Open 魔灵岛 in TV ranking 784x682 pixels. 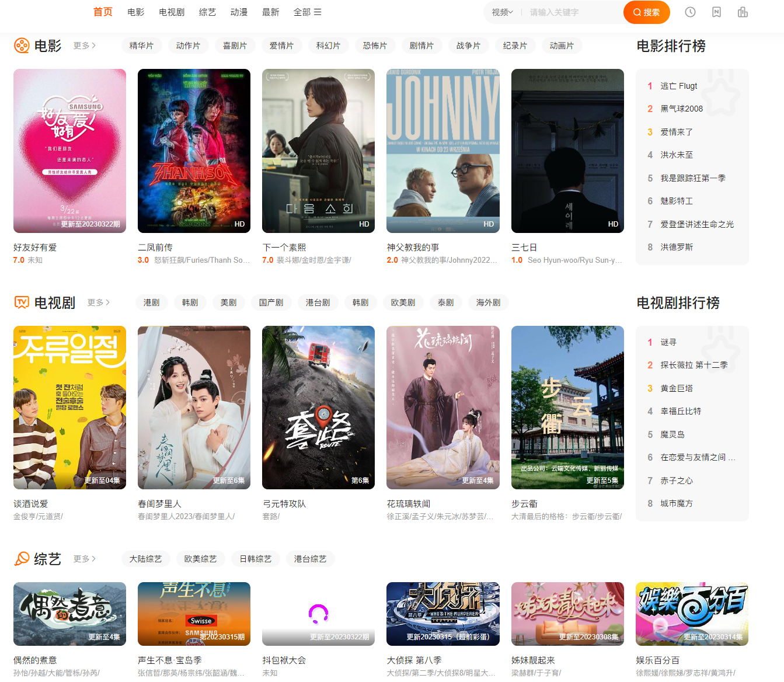tap(673, 434)
